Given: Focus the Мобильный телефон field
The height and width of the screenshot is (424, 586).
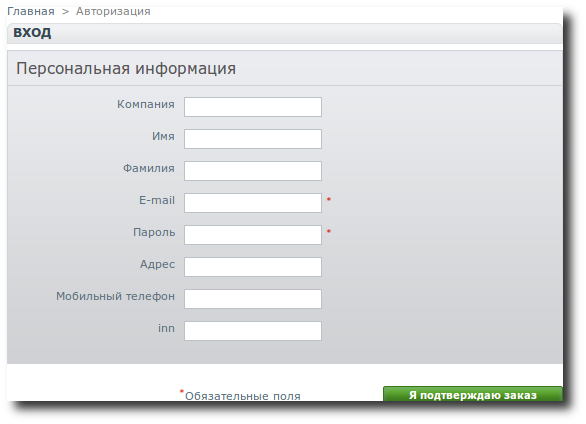Looking at the screenshot, I should (253, 299).
